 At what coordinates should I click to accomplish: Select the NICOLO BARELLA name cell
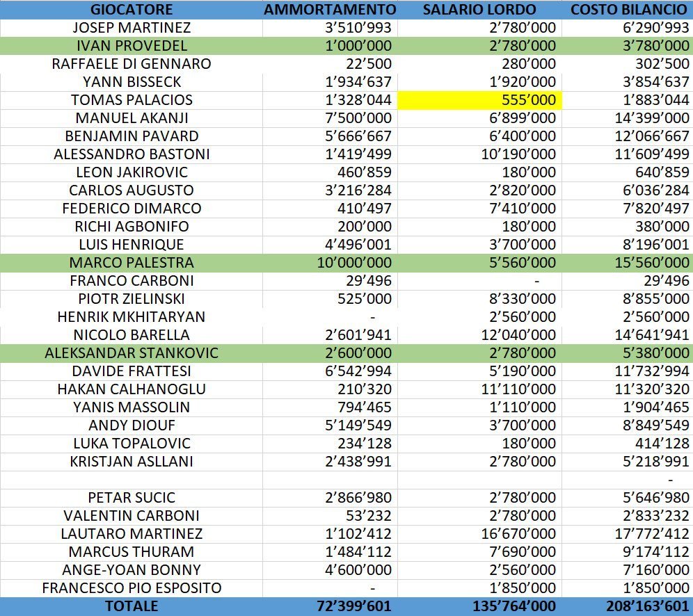click(132, 336)
